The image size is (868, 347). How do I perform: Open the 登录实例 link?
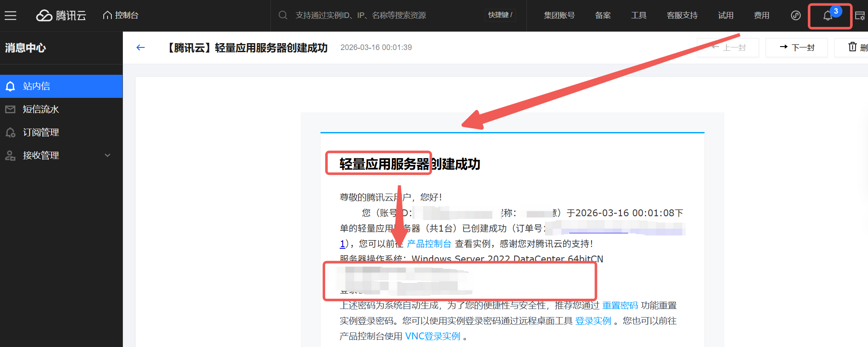coord(593,321)
